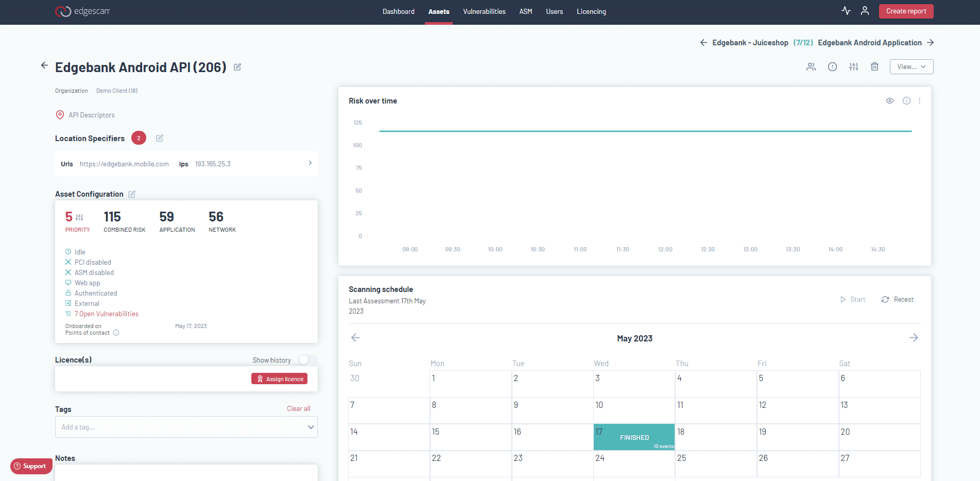980x481 pixels.
Task: Go back using arrow beside asset title
Action: [x=44, y=65]
